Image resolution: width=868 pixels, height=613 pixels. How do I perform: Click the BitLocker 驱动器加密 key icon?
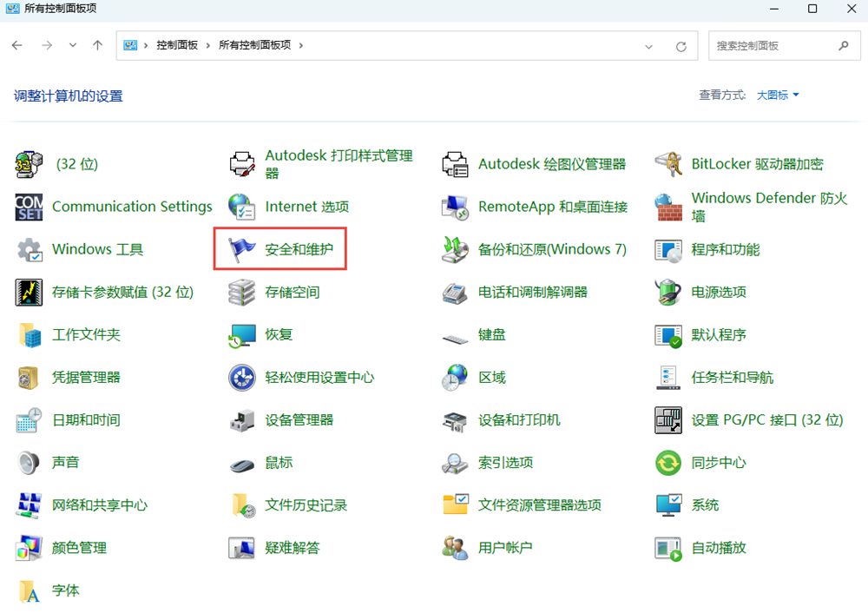point(668,164)
